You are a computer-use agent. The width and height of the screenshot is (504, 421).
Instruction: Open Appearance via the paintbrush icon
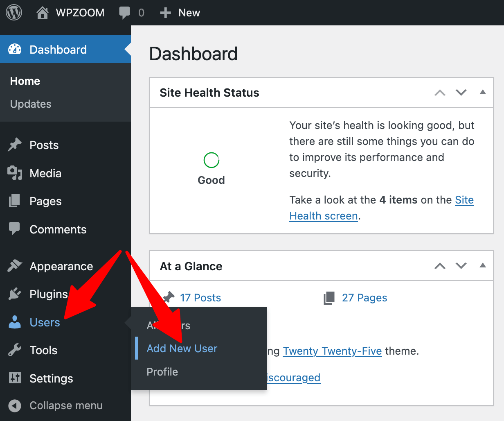15,266
